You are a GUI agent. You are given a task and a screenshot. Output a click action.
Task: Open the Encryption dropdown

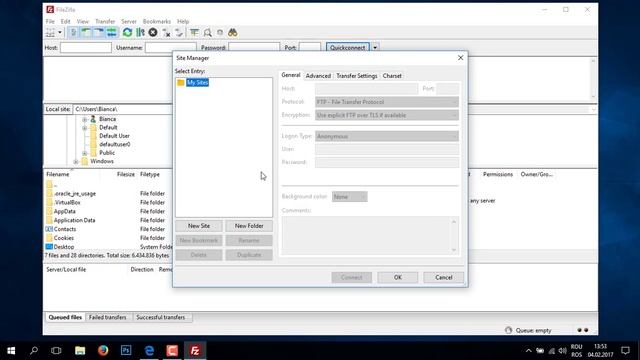coord(387,115)
